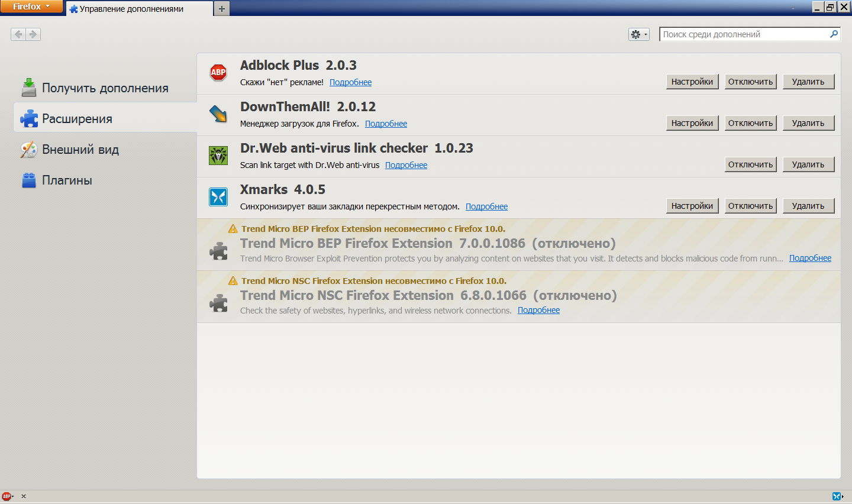Click the 'Xmarks 4.0.5' title
852x504 pixels.
pos(283,189)
